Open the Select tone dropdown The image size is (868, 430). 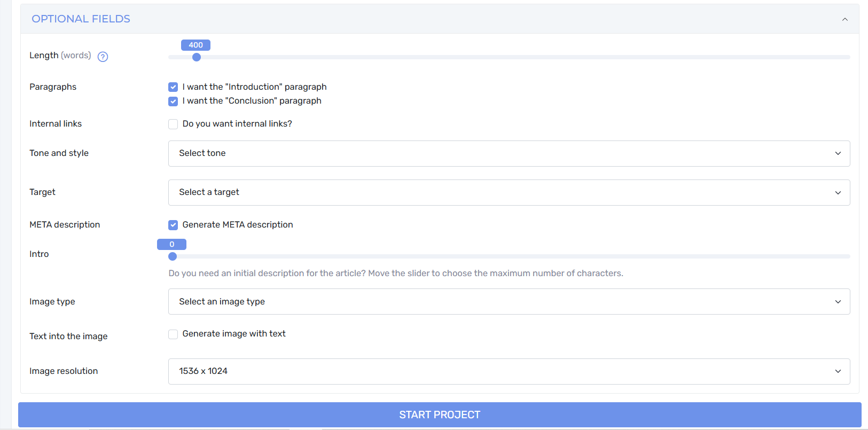(509, 154)
